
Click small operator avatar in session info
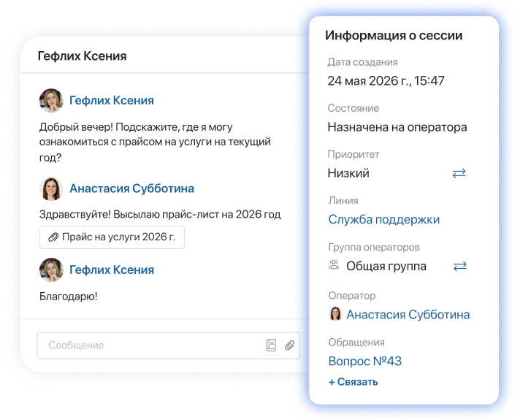(335, 313)
